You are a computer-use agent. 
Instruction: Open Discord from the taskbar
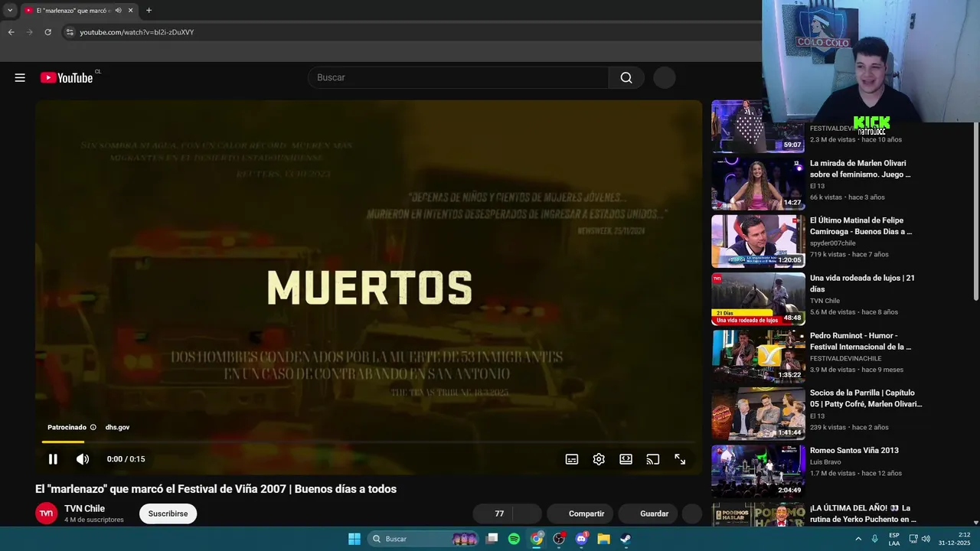581,539
